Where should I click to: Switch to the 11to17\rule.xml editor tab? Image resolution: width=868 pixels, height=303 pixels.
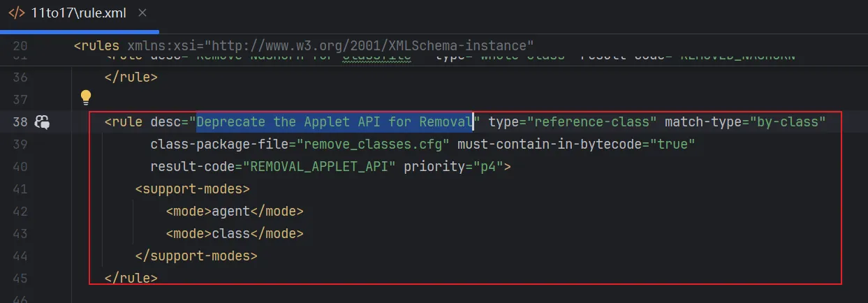pyautogui.click(x=79, y=15)
